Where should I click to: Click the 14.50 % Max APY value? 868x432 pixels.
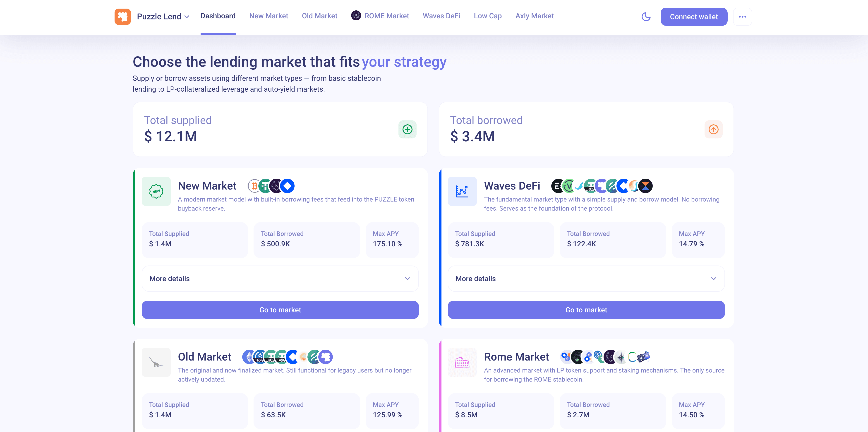point(691,415)
